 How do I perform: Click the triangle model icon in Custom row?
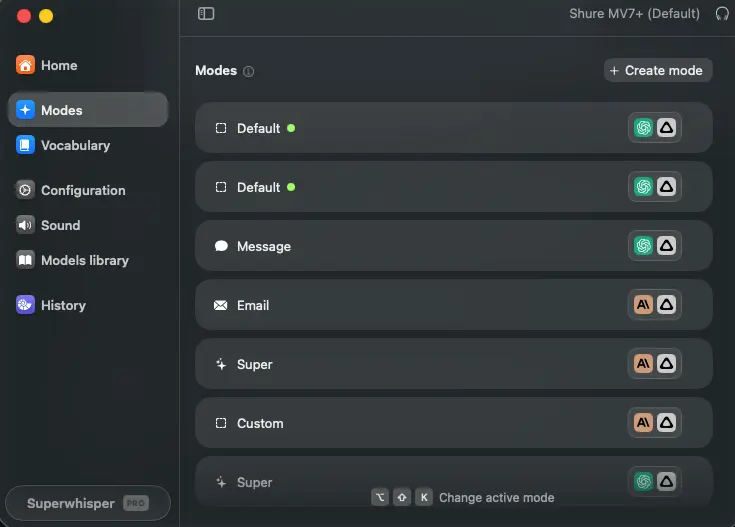(x=666, y=423)
